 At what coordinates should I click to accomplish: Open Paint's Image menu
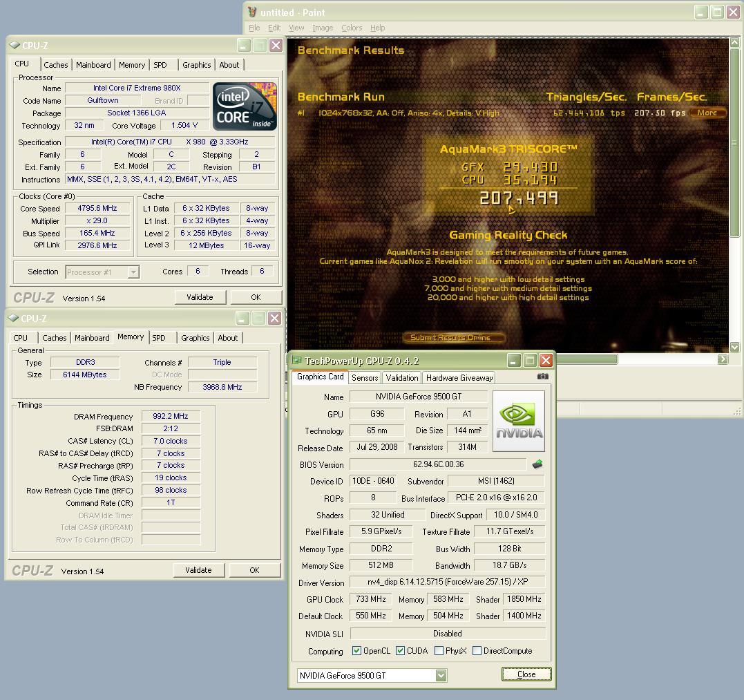click(323, 28)
